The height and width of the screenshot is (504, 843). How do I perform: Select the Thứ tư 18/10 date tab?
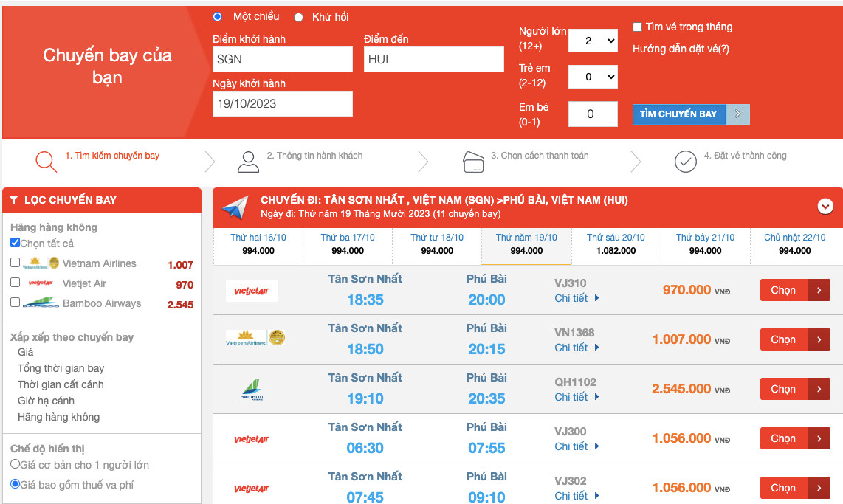point(437,244)
